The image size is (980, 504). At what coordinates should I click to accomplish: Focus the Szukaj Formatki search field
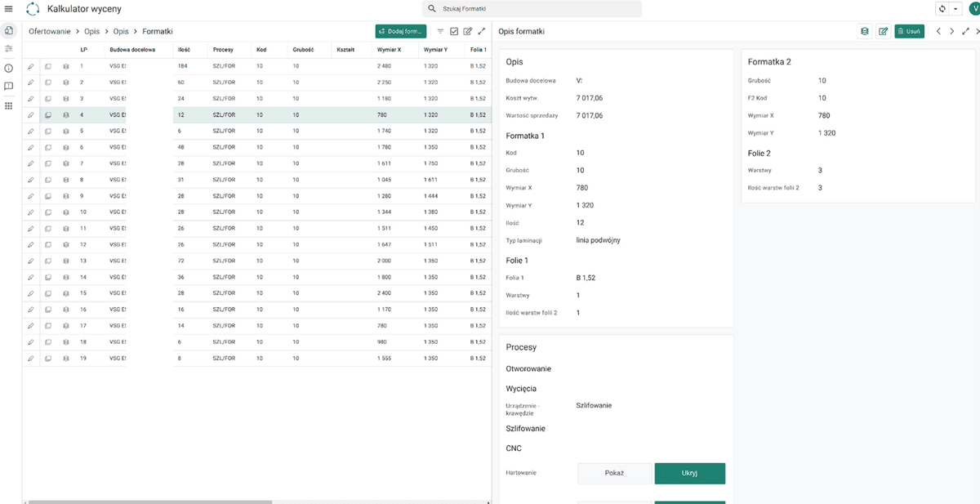532,8
